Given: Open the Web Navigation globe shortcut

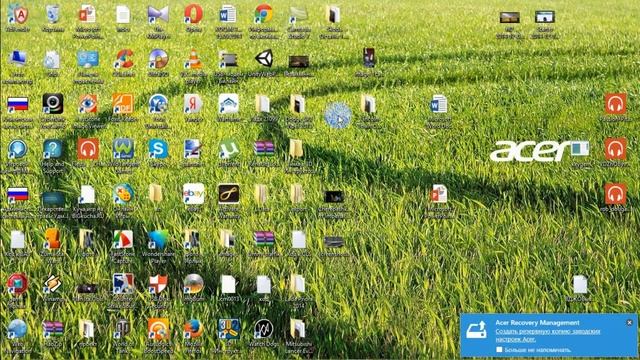Looking at the screenshot, I should point(18,329).
